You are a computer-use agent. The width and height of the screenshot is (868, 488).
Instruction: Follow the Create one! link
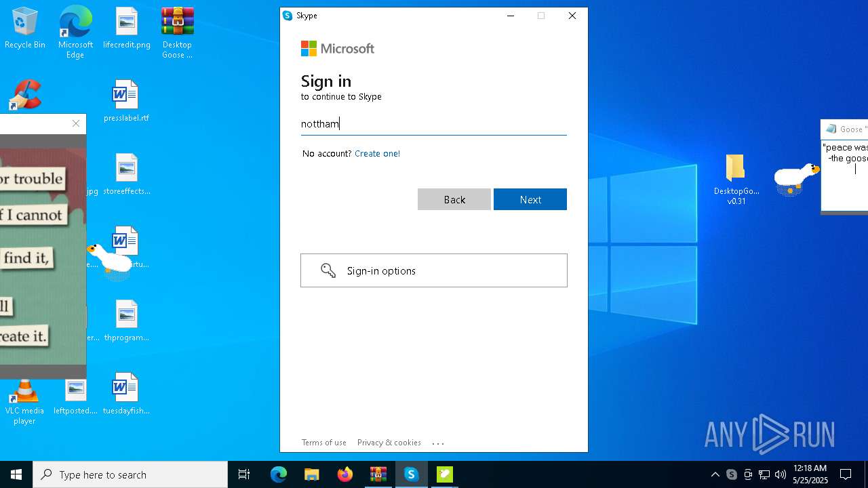pyautogui.click(x=377, y=153)
